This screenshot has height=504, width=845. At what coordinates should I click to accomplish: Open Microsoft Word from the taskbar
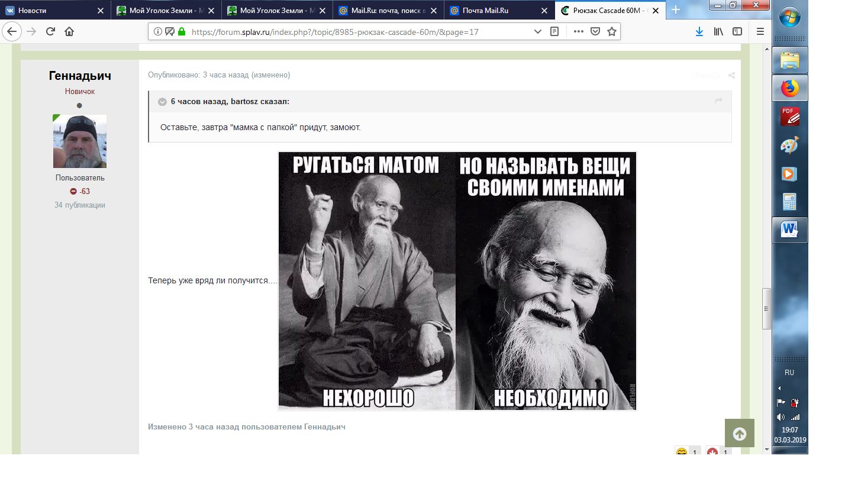(x=789, y=230)
